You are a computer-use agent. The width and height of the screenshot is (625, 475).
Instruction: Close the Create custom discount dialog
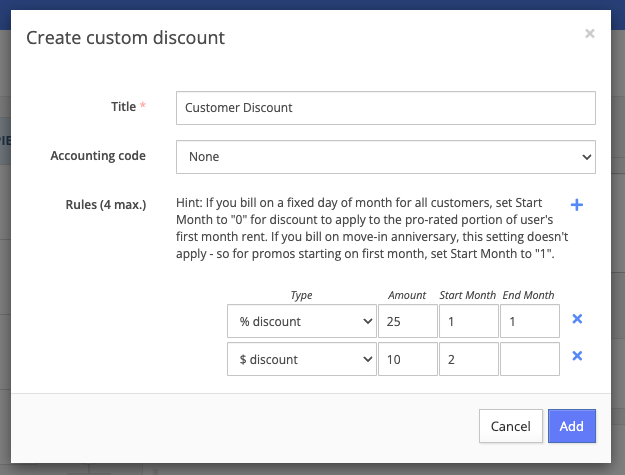(x=590, y=34)
